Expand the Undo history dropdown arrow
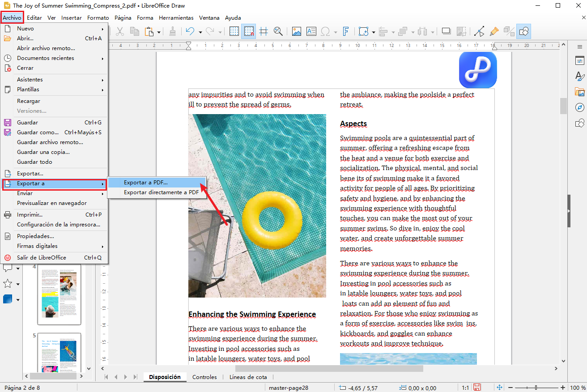The image size is (587, 392). [x=200, y=32]
